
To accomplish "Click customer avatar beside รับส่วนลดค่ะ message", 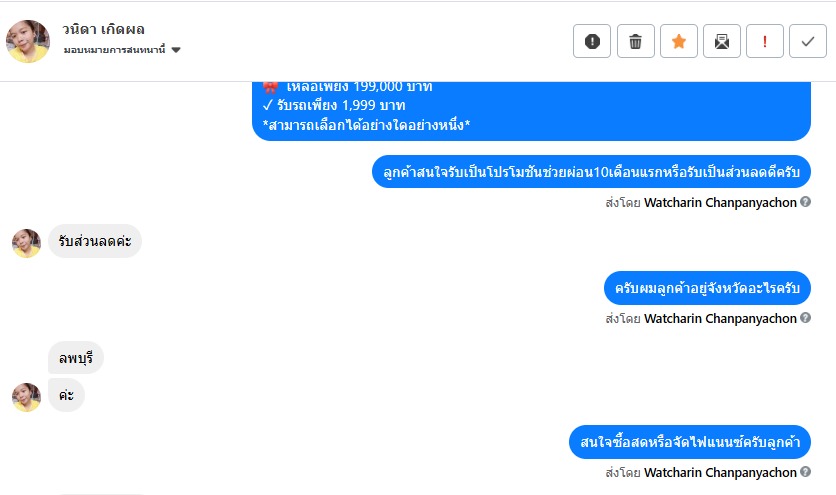I will point(27,243).
